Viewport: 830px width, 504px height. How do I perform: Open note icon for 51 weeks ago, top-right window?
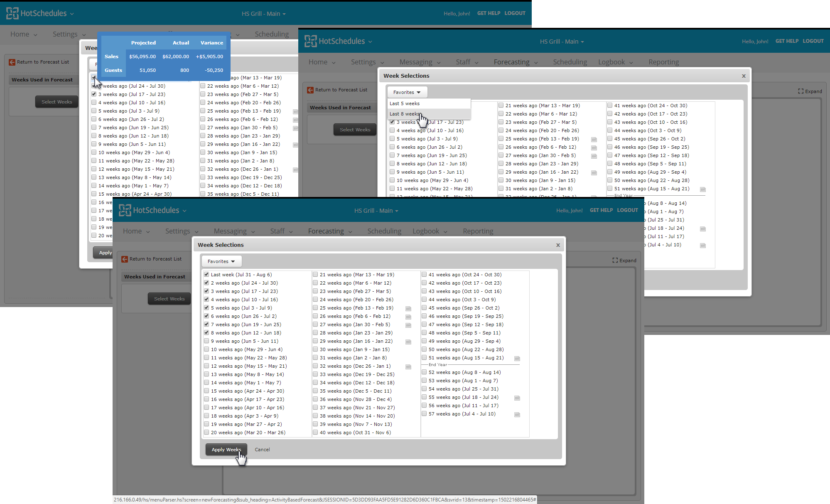[x=703, y=189]
